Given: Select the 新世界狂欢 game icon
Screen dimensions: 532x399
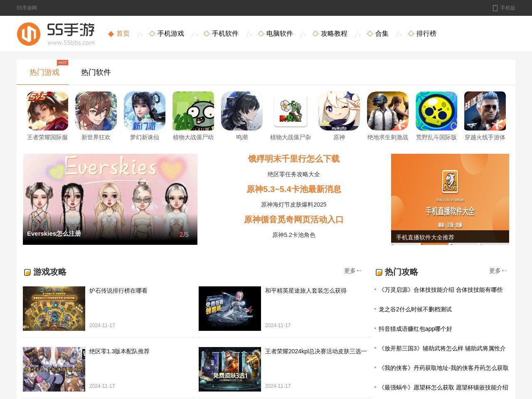Looking at the screenshot, I should click(96, 111).
